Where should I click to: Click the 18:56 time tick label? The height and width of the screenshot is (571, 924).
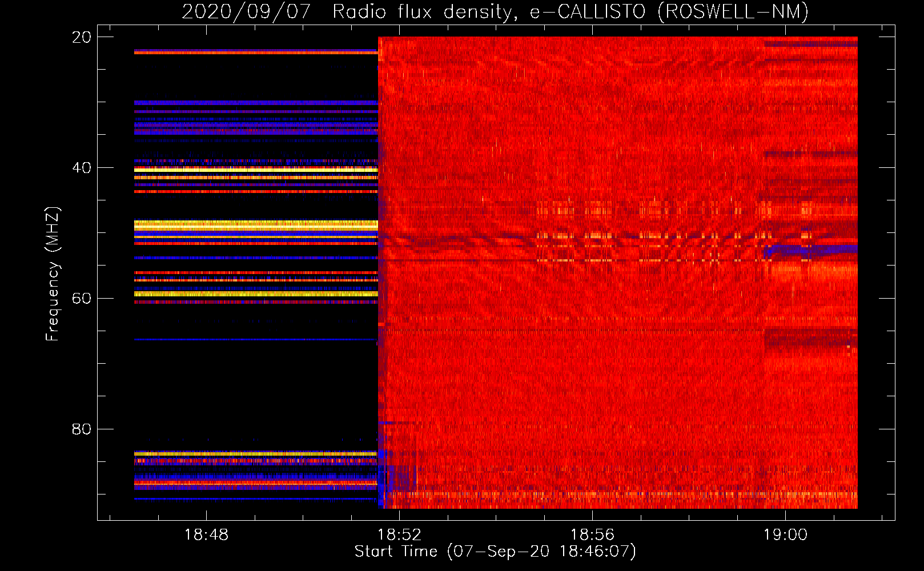pyautogui.click(x=592, y=534)
